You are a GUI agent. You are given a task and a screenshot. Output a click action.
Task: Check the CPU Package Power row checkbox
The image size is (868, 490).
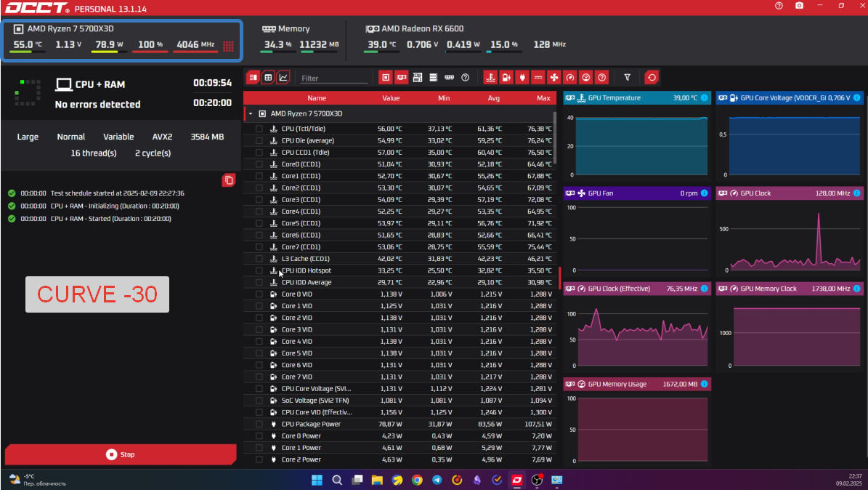click(259, 424)
